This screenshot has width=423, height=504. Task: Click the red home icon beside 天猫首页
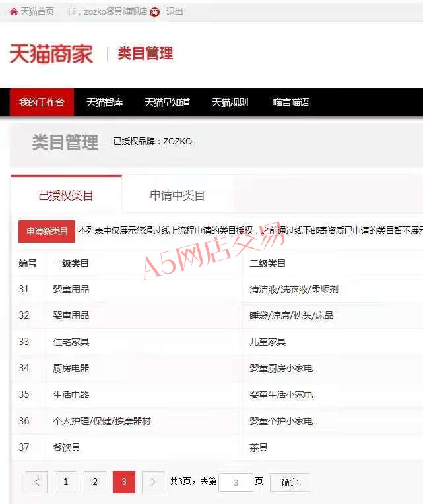(x=13, y=12)
